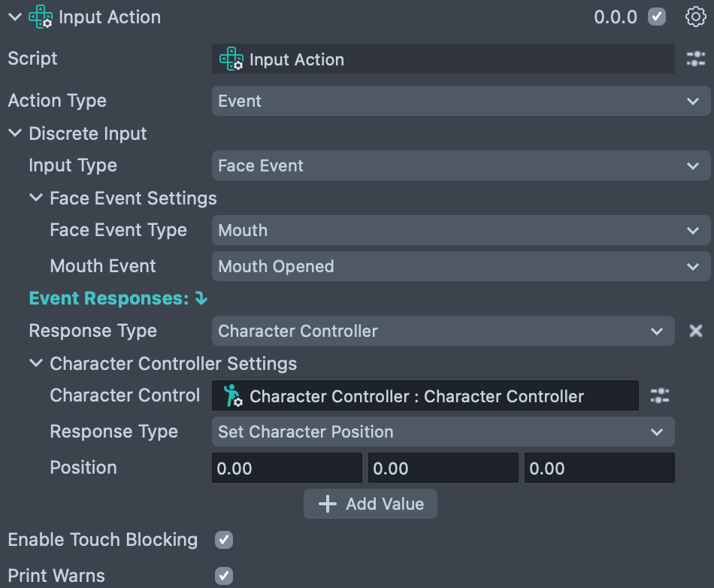
Task: Click the Character Controller reference icon
Action: [x=231, y=396]
